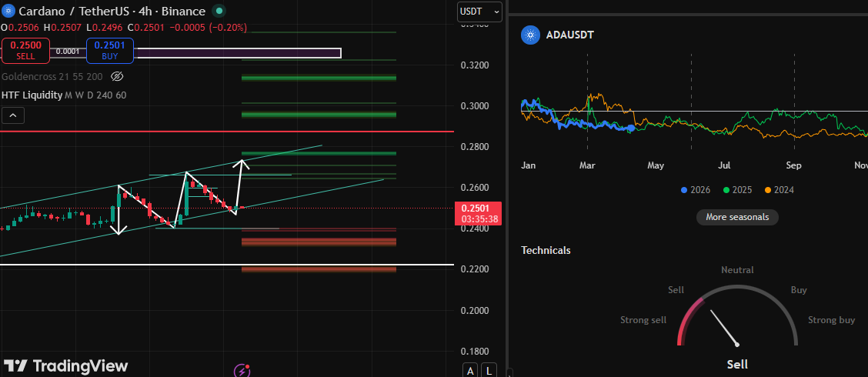The height and width of the screenshot is (377, 868).
Task: Toggle Goldencross indicator visibility eye icon
Action: click(117, 76)
